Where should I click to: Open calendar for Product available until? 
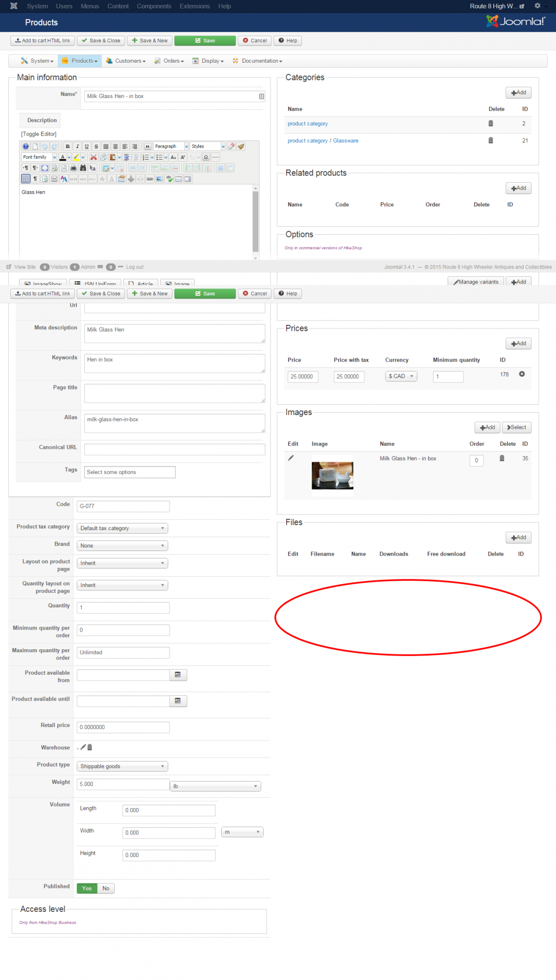point(178,701)
